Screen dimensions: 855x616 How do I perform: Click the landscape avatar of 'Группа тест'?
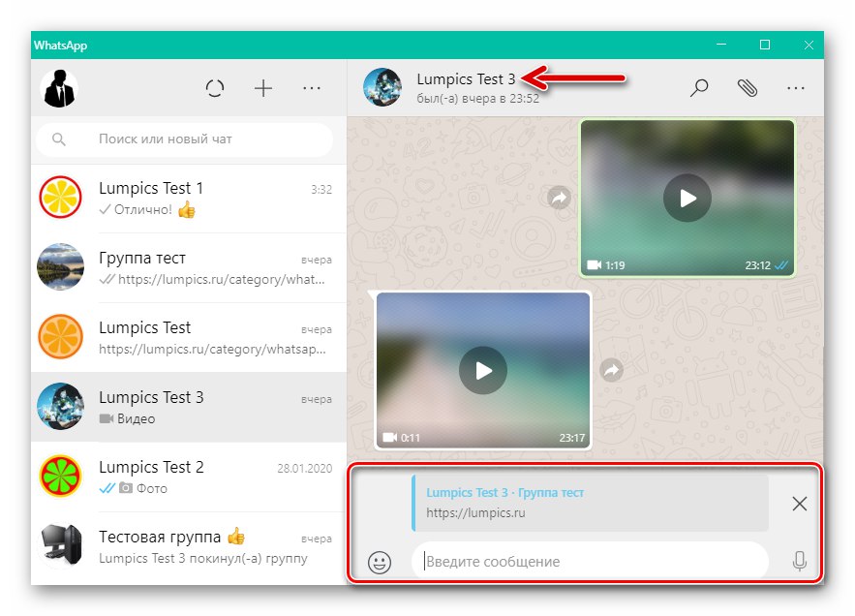(60, 266)
